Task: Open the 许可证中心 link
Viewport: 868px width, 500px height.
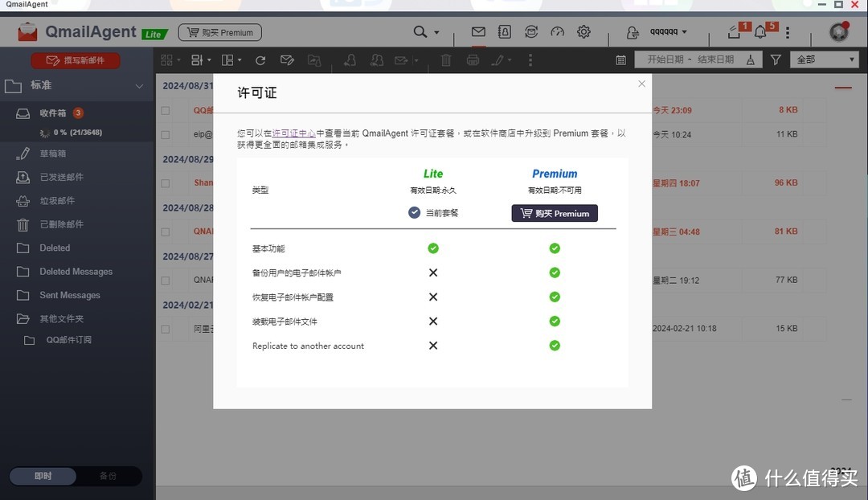Action: pos(293,133)
